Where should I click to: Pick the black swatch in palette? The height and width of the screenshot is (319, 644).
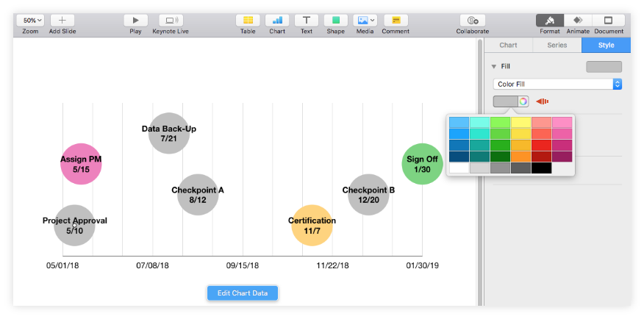pos(541,168)
